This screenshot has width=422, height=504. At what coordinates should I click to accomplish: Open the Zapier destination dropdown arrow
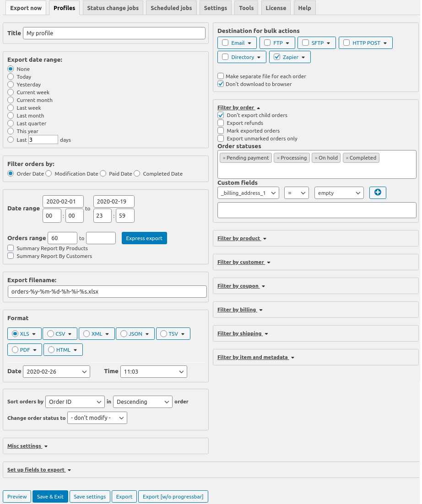(x=303, y=57)
